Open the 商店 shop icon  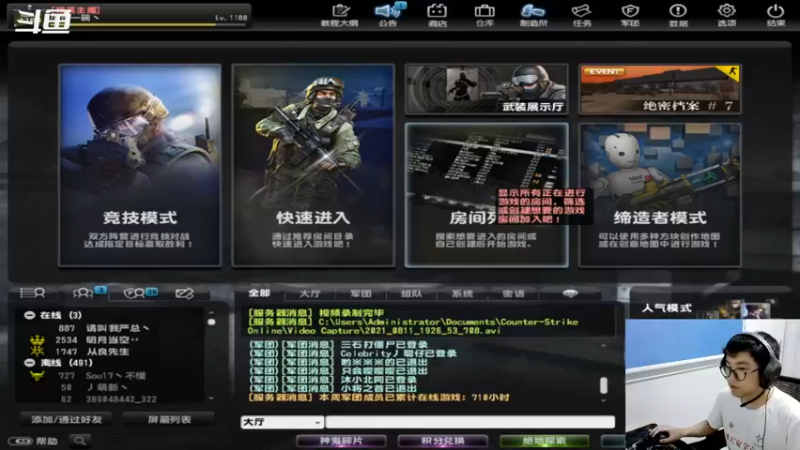(437, 15)
